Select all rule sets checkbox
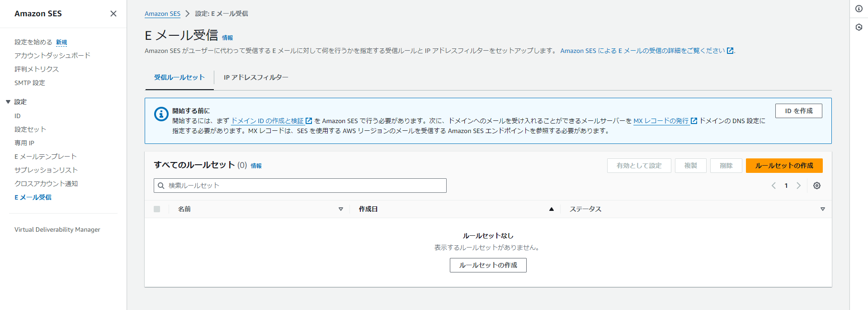 [157, 209]
